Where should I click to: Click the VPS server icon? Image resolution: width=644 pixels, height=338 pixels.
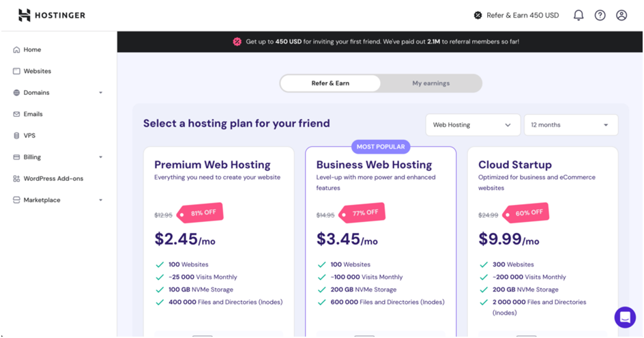click(x=16, y=136)
